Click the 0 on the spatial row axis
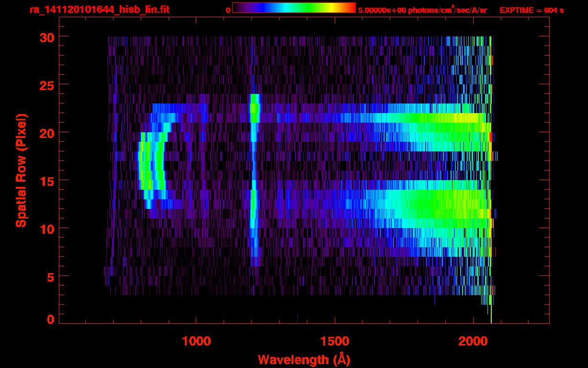The image size is (588, 368). [x=51, y=319]
